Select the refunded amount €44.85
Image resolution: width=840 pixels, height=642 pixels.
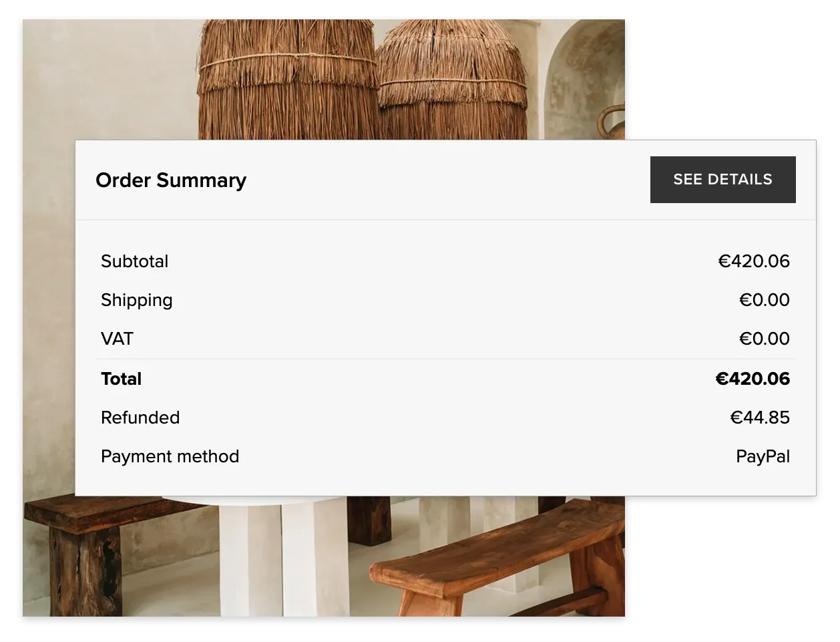(760, 418)
